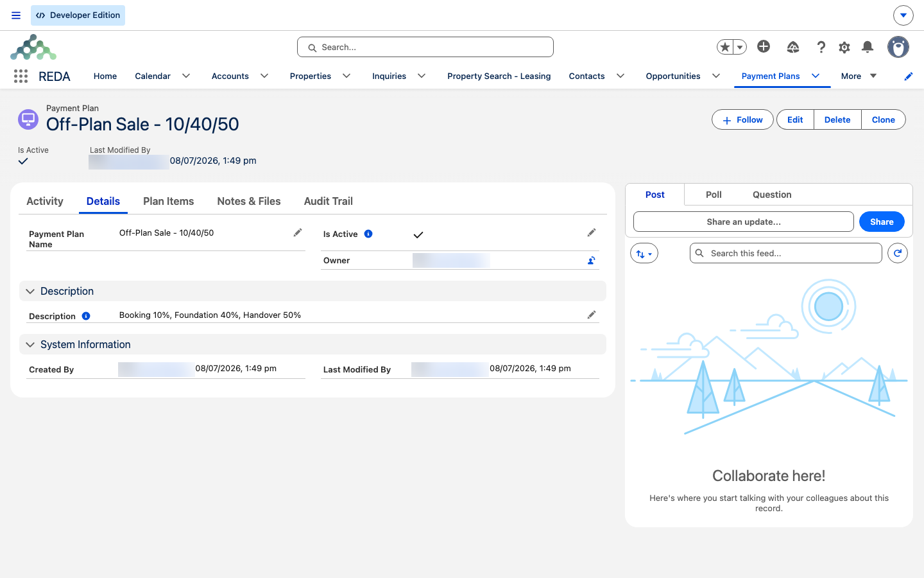Image resolution: width=924 pixels, height=578 pixels.
Task: Open the Global Actions plus icon
Action: [x=764, y=46]
